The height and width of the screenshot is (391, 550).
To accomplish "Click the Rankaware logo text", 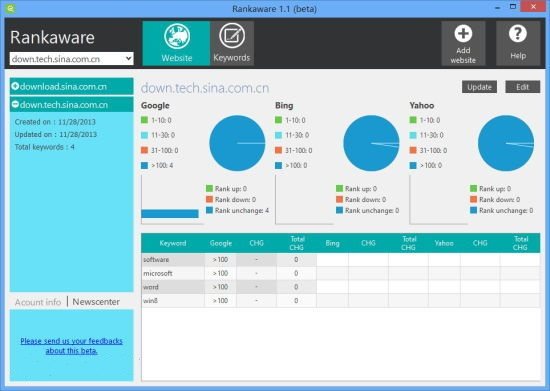I will 52,37.
